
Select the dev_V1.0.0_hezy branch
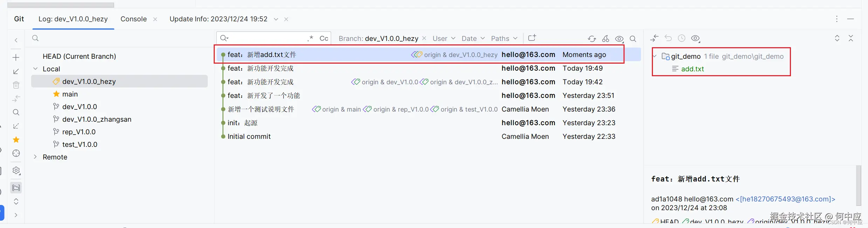pyautogui.click(x=119, y=81)
